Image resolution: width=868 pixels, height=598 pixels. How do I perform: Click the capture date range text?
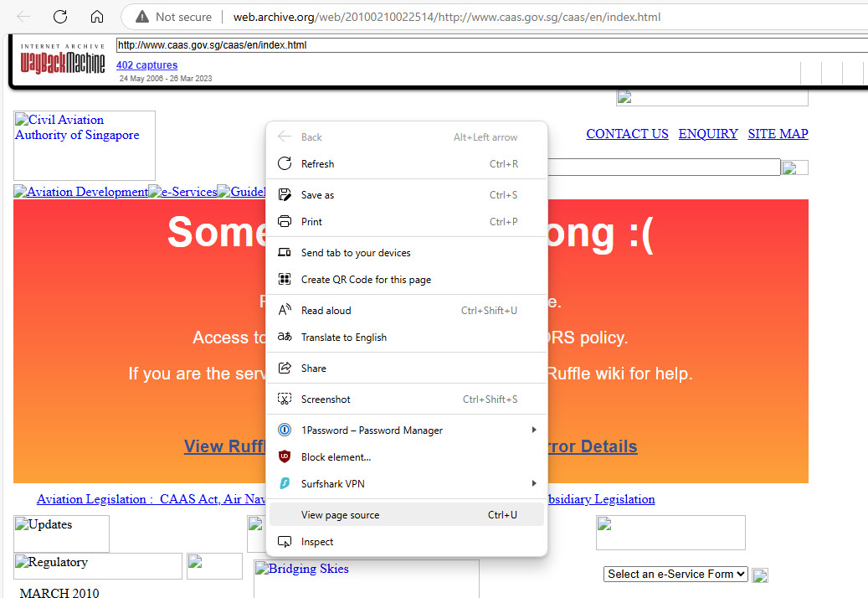166,79
